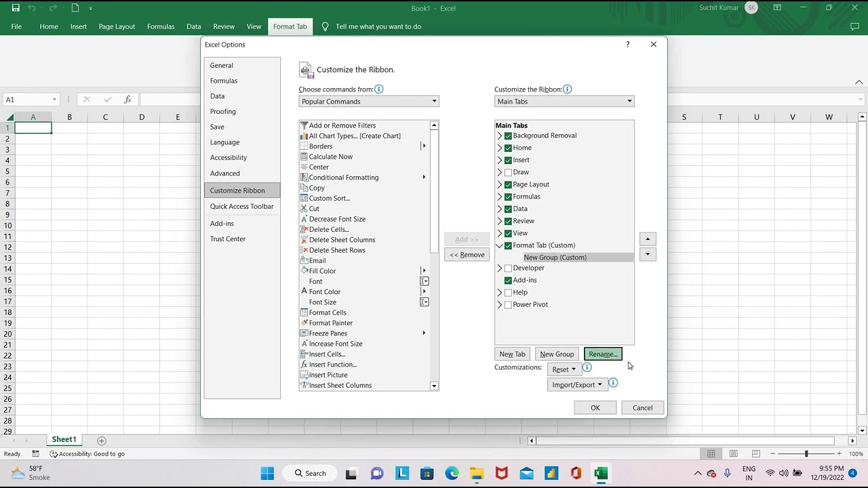The image size is (868, 488).
Task: Click OK to confirm Excel Options
Action: point(595,408)
